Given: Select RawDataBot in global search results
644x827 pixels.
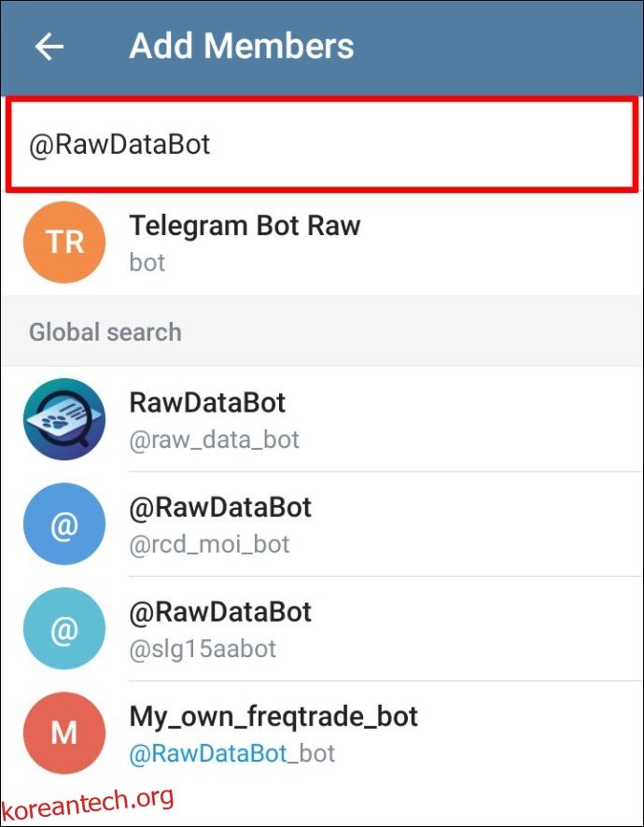Looking at the screenshot, I should (207, 403).
